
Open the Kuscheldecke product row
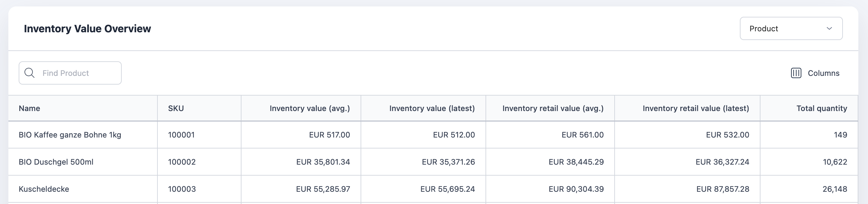pyautogui.click(x=44, y=189)
